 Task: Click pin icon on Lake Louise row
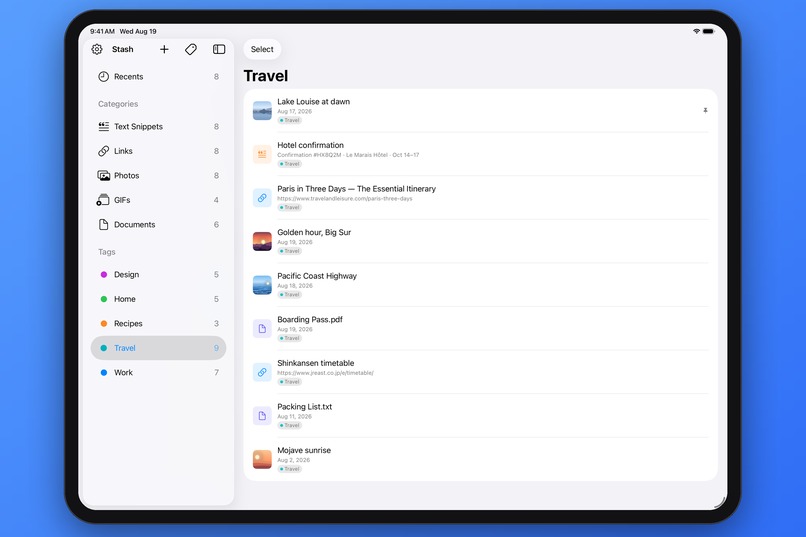(705, 110)
